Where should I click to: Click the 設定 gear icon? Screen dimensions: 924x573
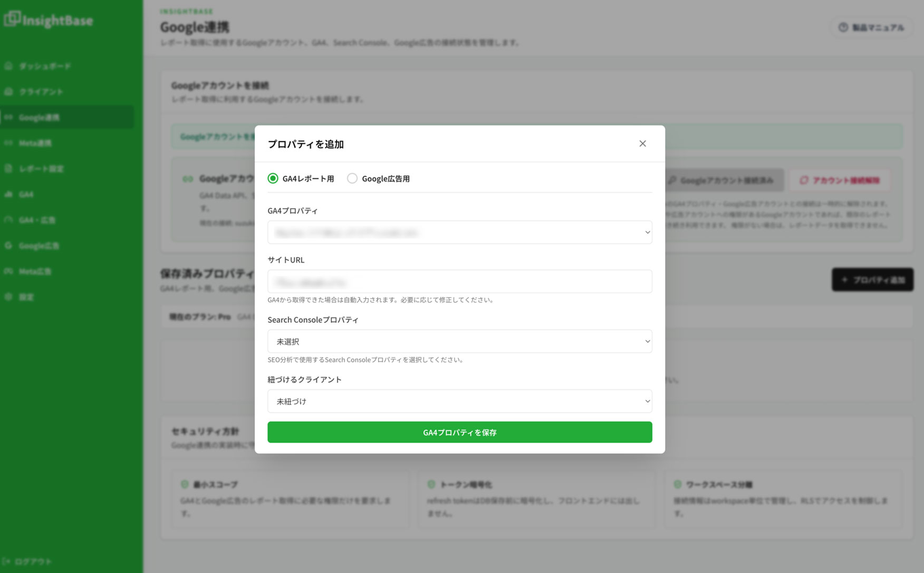point(8,297)
